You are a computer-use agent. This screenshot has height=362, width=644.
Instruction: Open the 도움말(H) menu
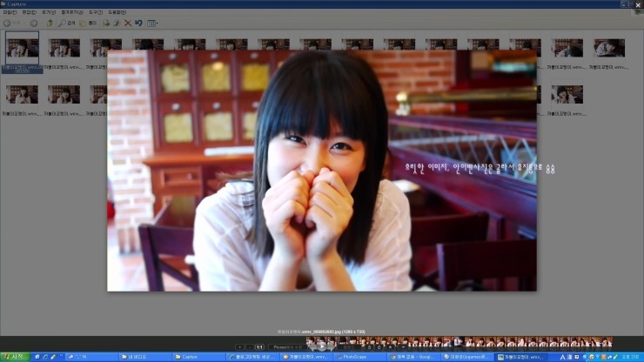[117, 12]
